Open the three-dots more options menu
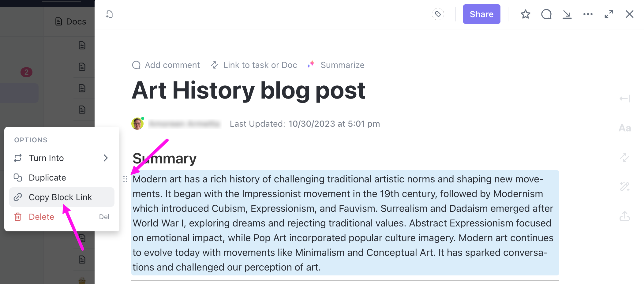644x284 pixels. pos(588,14)
